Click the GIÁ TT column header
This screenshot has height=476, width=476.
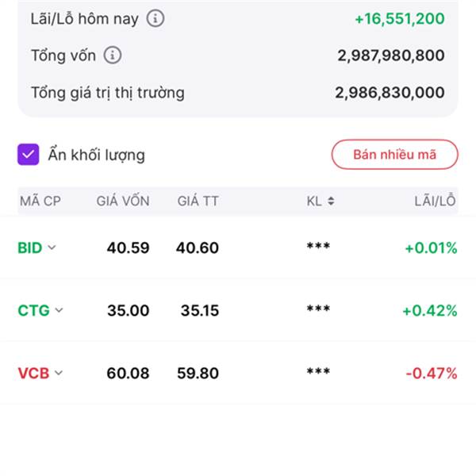(198, 201)
